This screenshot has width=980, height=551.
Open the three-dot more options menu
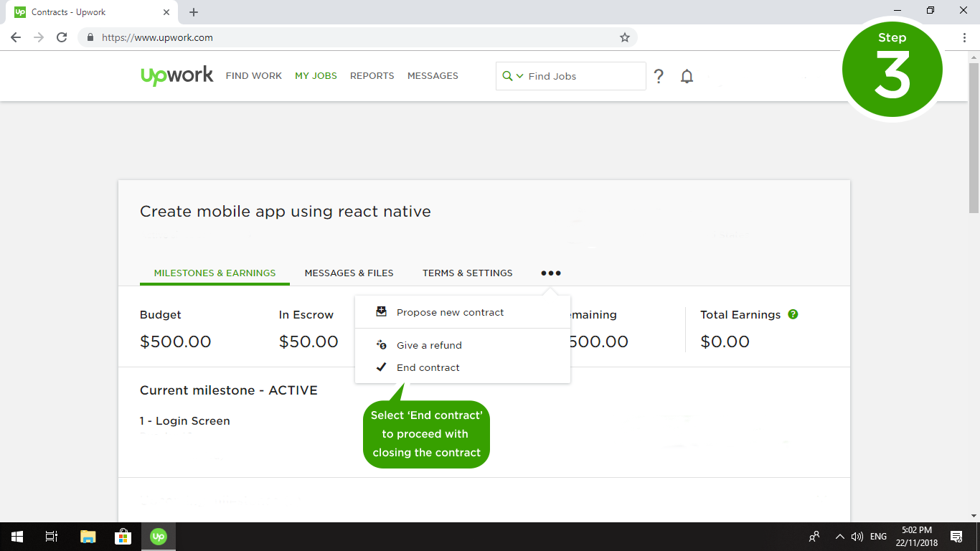pos(551,273)
